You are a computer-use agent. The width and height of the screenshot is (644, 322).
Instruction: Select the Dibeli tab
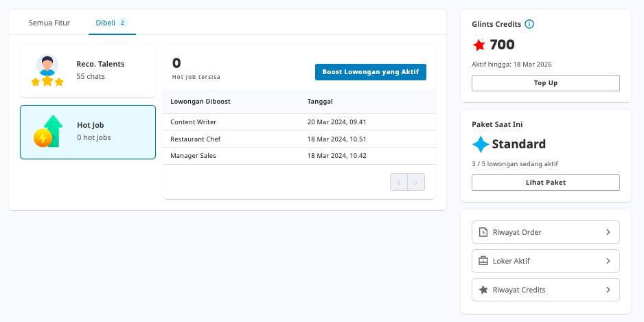click(112, 23)
